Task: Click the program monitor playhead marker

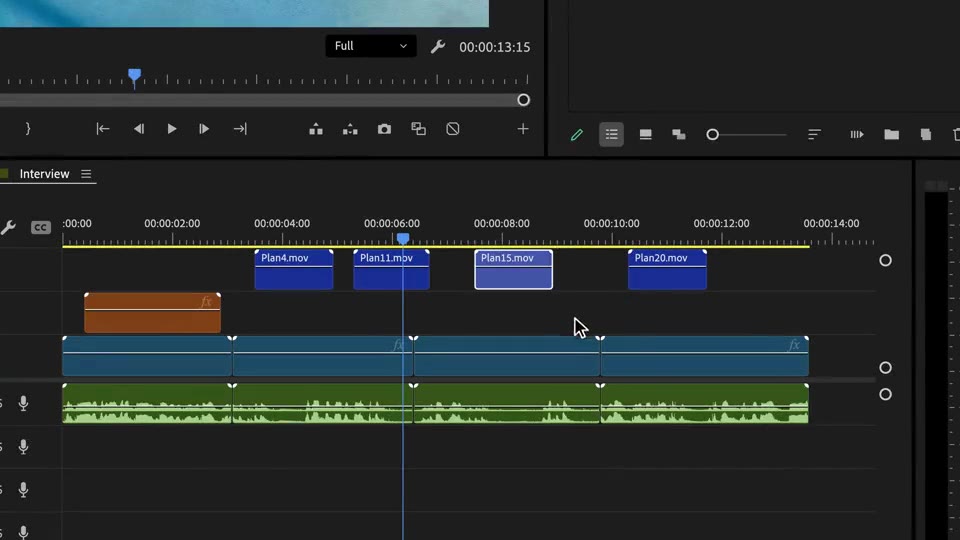Action: 135,76
